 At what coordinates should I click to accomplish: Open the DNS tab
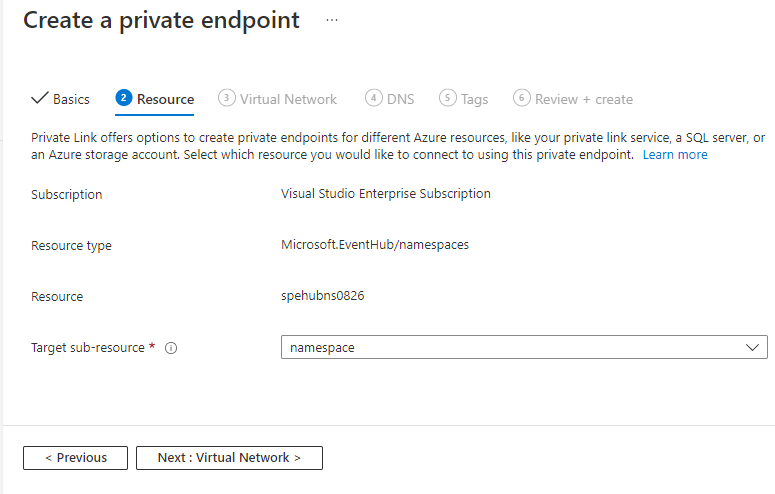coord(400,99)
